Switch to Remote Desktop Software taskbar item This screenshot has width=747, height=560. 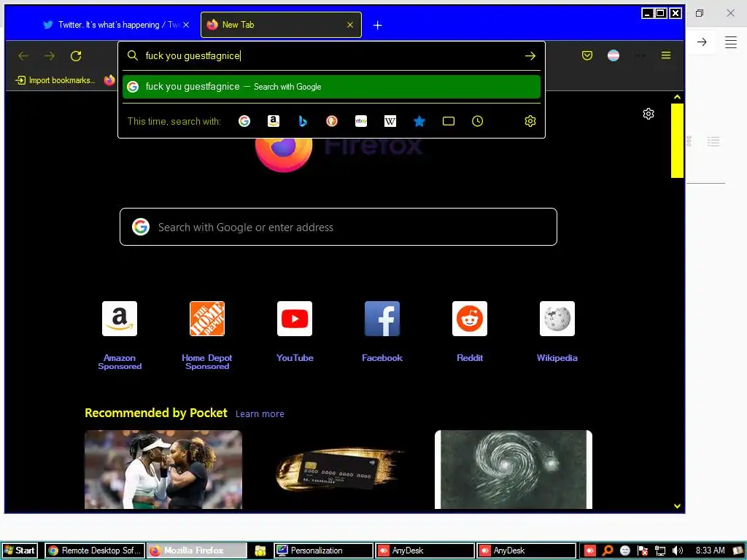95,551
